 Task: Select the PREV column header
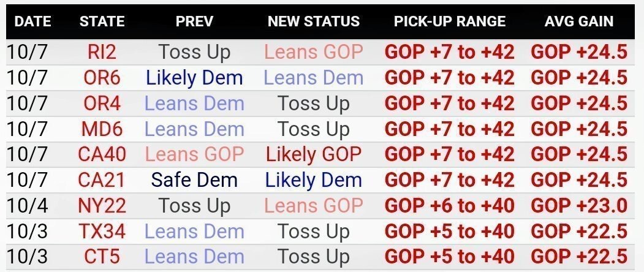(194, 21)
